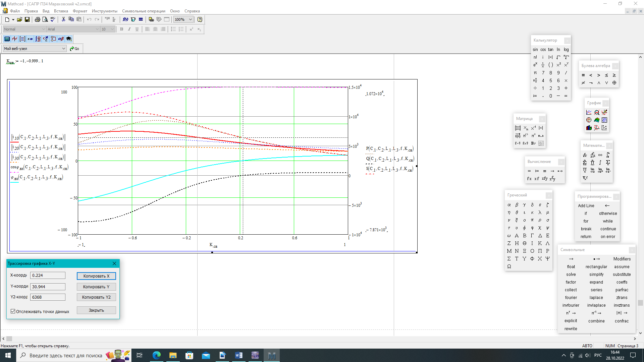The width and height of the screenshot is (644, 362).
Task: Toggle the Greek symbols αβ toolbar icon
Action: (61, 39)
